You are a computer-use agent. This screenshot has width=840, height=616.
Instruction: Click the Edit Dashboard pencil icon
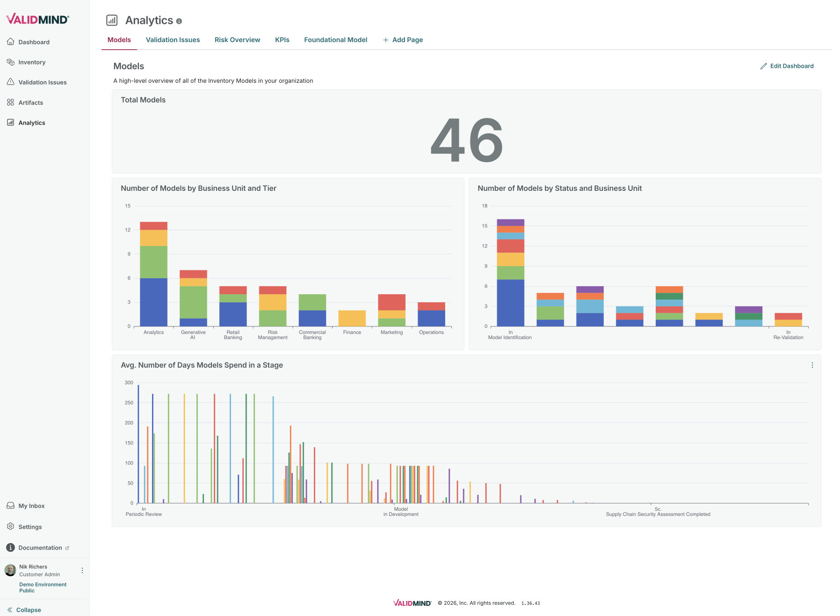763,66
